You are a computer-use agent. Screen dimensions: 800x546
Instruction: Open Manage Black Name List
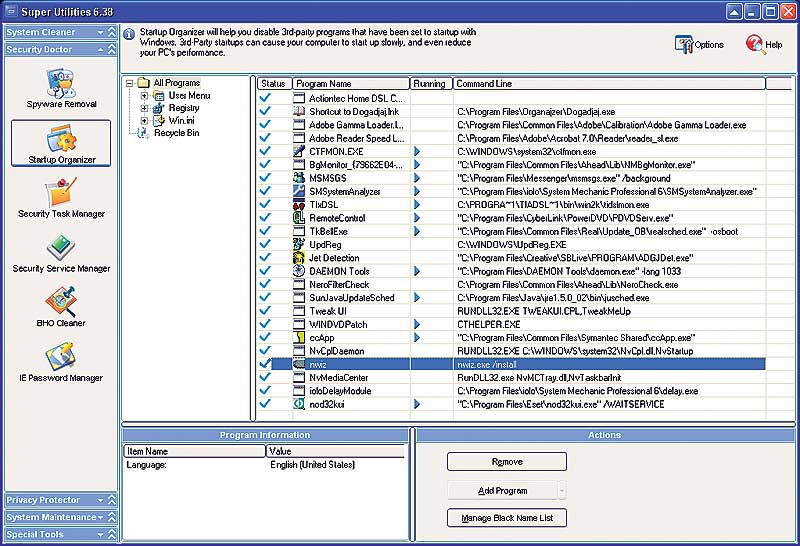tap(507, 518)
